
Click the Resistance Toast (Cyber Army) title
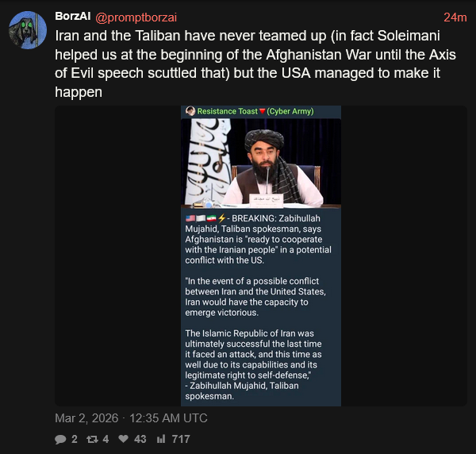[255, 111]
